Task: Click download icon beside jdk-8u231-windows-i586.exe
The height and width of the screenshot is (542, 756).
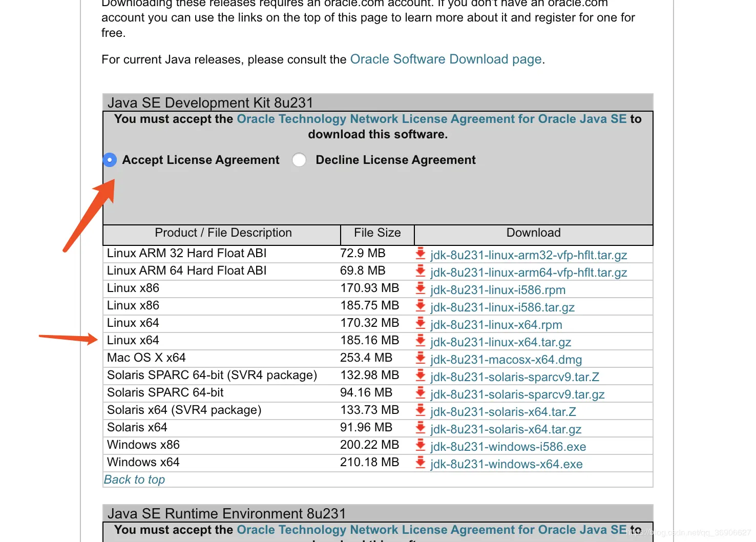Action: 421,445
